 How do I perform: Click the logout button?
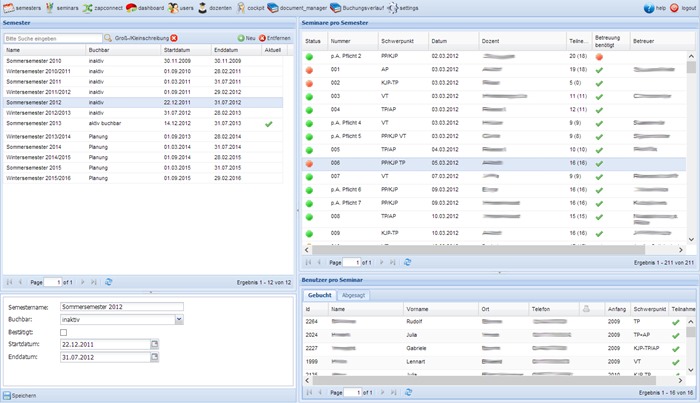click(x=683, y=8)
